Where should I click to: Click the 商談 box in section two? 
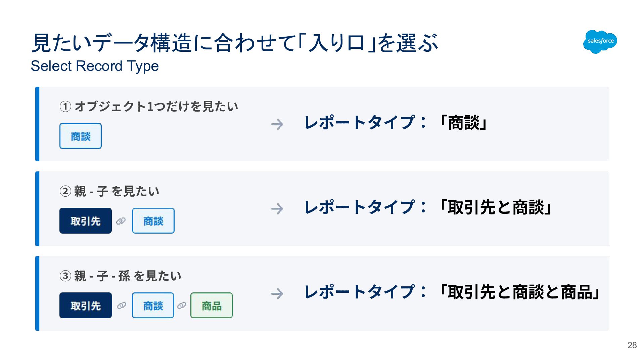(x=153, y=221)
